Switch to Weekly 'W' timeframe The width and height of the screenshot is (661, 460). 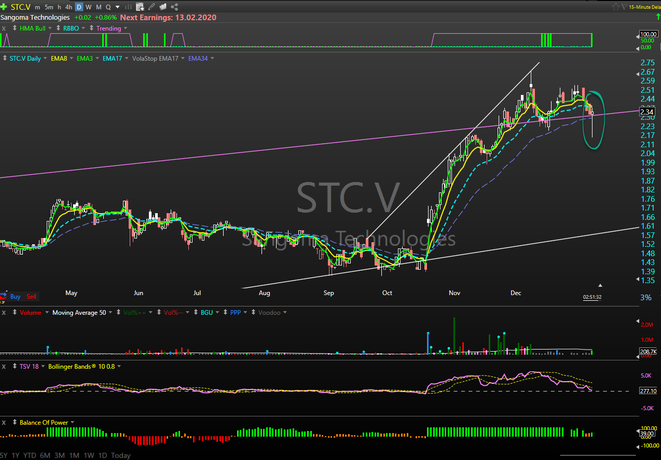[x=89, y=7]
